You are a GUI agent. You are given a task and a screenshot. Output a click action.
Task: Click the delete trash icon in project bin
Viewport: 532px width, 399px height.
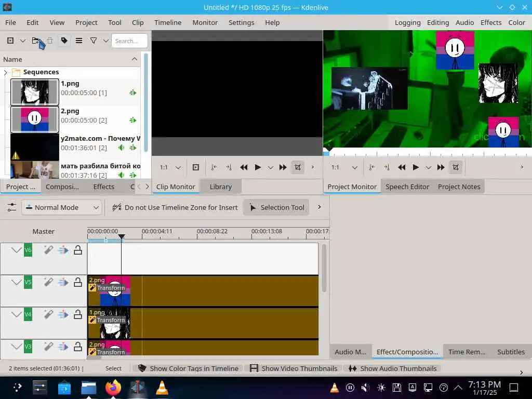coord(50,41)
